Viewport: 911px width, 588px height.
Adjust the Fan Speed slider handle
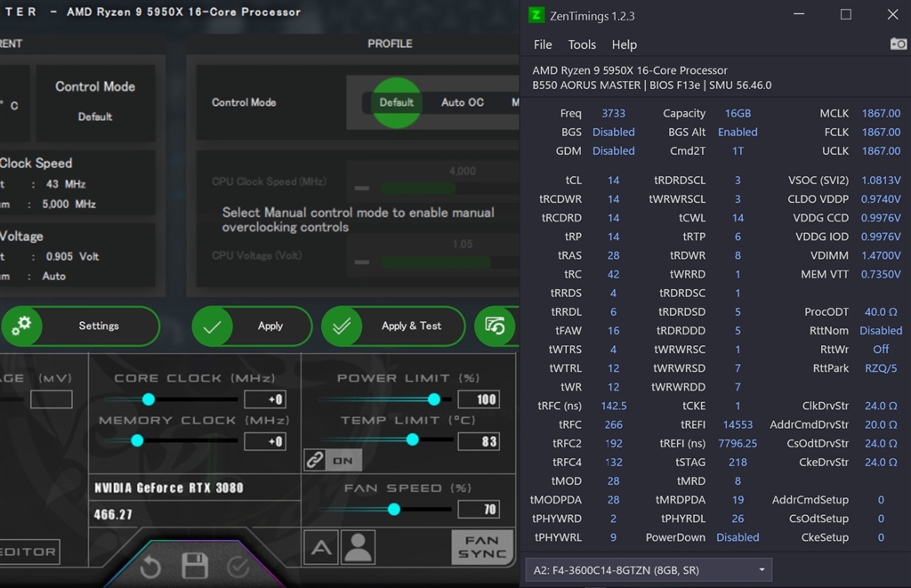point(394,510)
